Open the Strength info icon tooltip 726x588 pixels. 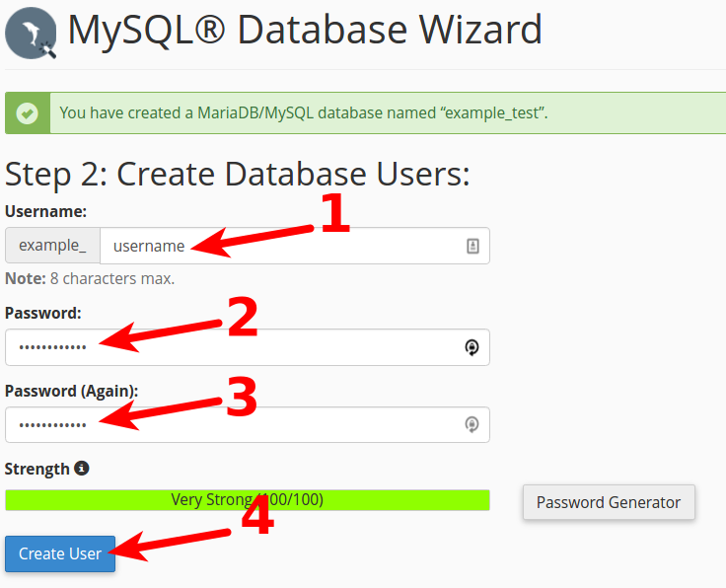point(82,468)
